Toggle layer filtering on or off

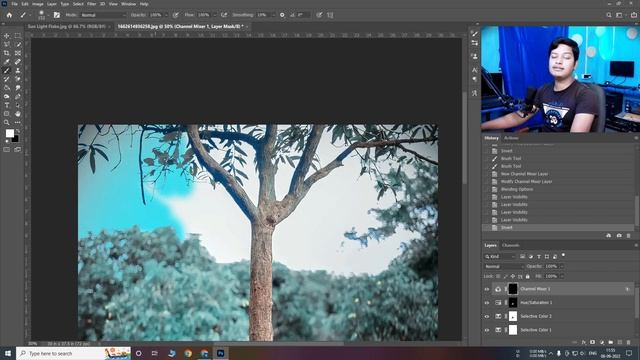(563, 255)
